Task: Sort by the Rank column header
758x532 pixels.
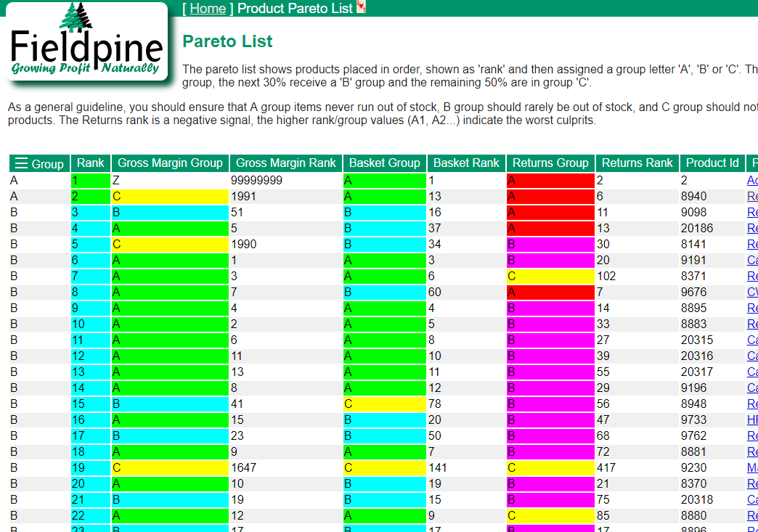Action: [x=91, y=163]
